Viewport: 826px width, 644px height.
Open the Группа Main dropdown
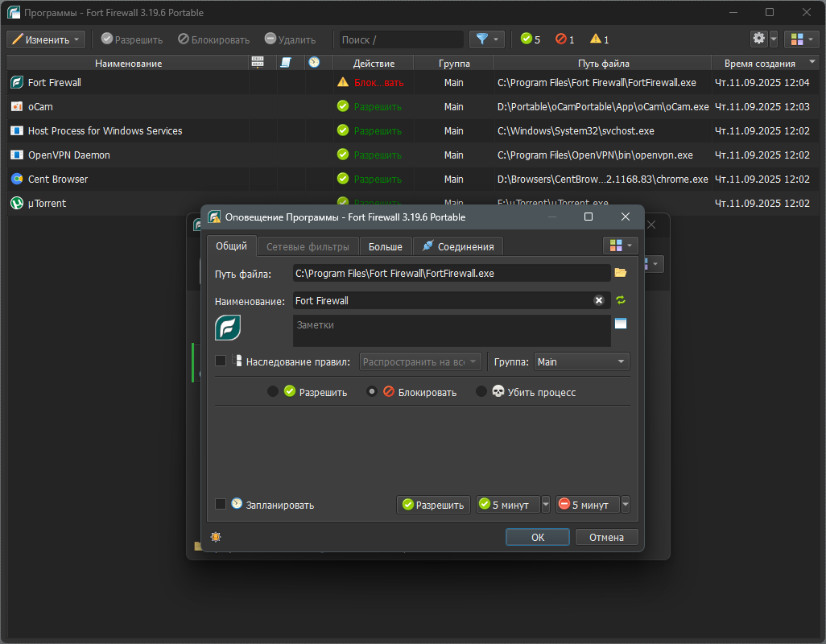581,361
